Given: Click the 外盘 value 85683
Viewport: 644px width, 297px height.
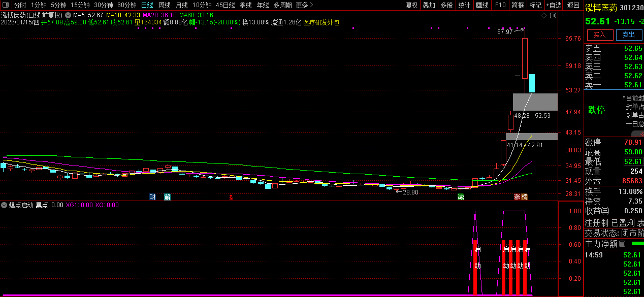Looking at the screenshot, I should pyautogui.click(x=631, y=181).
